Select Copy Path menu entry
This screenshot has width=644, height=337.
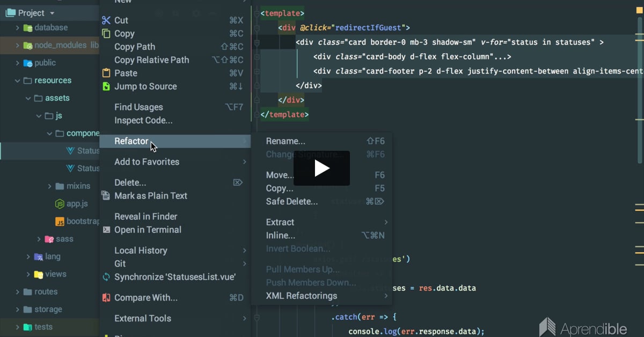175,47
